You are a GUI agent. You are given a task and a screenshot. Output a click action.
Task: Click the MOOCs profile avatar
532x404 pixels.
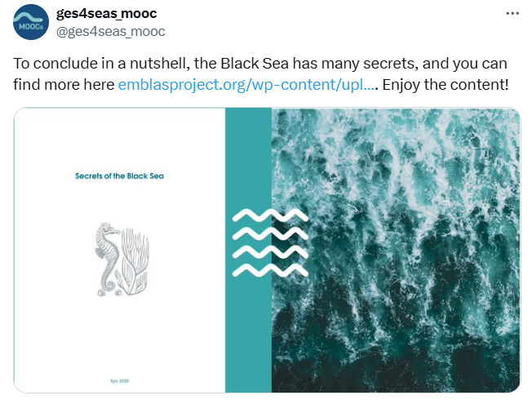[31, 22]
